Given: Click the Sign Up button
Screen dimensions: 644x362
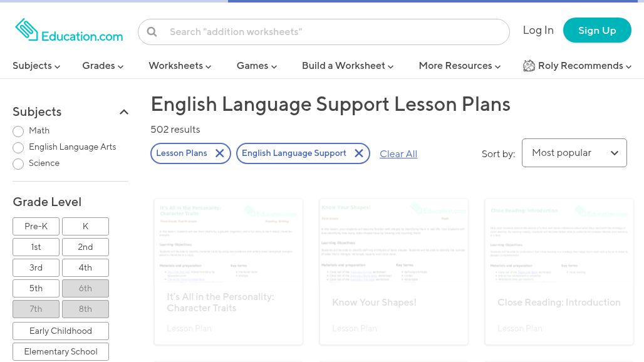Looking at the screenshot, I should 596,30.
